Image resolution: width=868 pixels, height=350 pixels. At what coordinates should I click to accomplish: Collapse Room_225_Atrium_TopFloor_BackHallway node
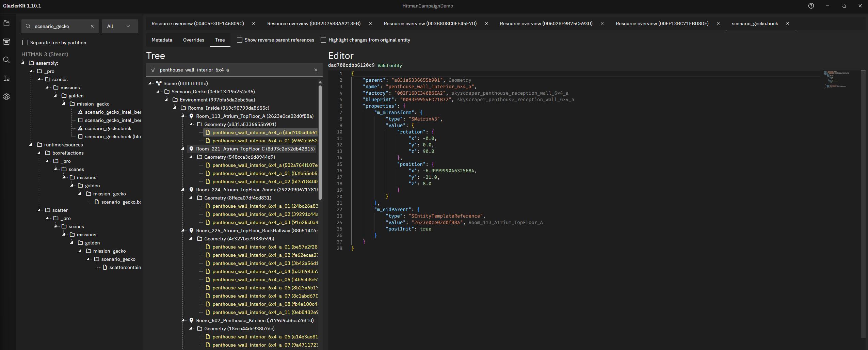click(183, 230)
